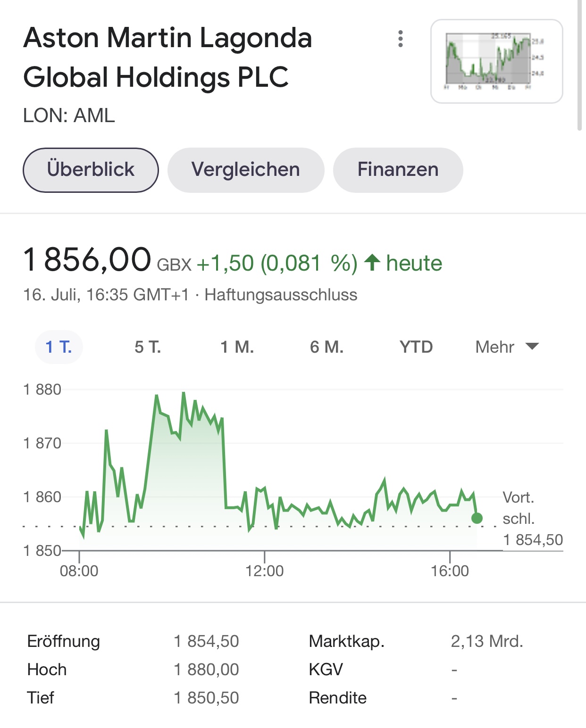Viewport: 586px width, 728px height.
Task: Select the Überblick tab
Action: click(91, 170)
